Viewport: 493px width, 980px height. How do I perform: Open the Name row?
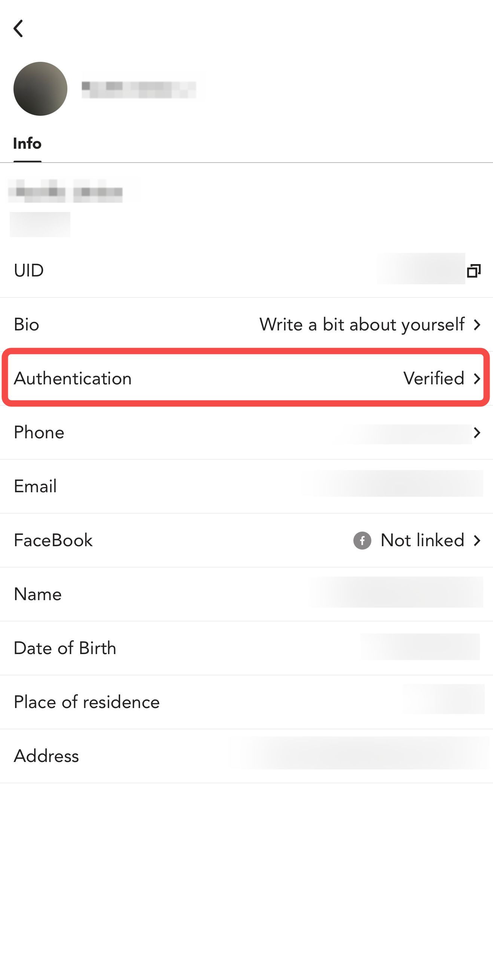246,594
